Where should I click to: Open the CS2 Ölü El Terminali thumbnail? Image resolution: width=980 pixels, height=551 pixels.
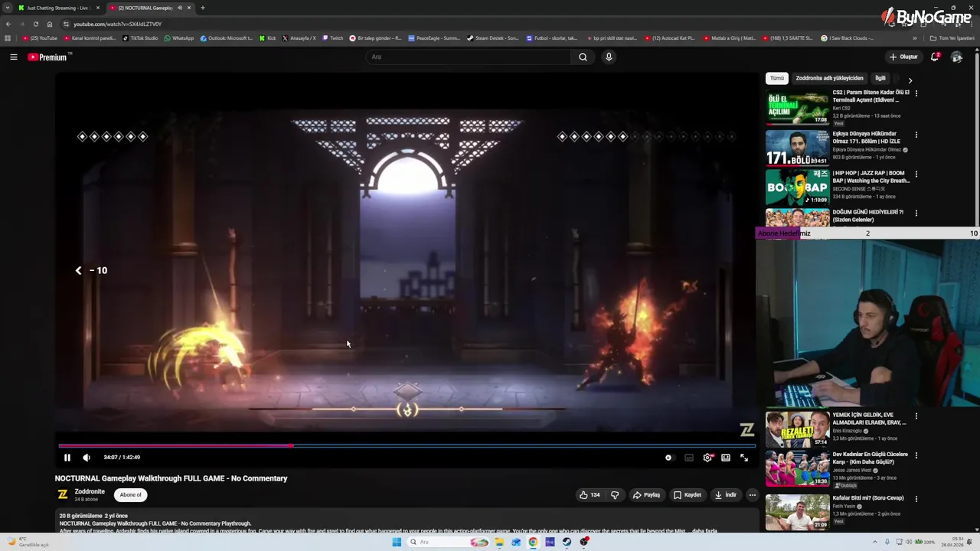[798, 107]
